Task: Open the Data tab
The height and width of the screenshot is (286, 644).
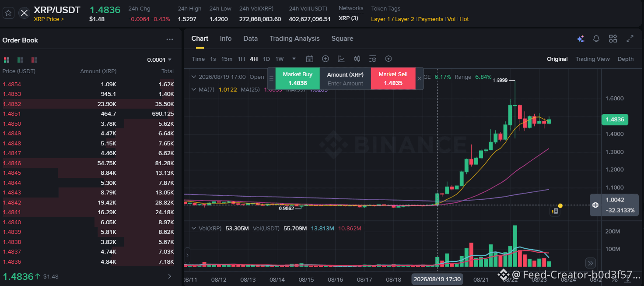Action: 251,39
